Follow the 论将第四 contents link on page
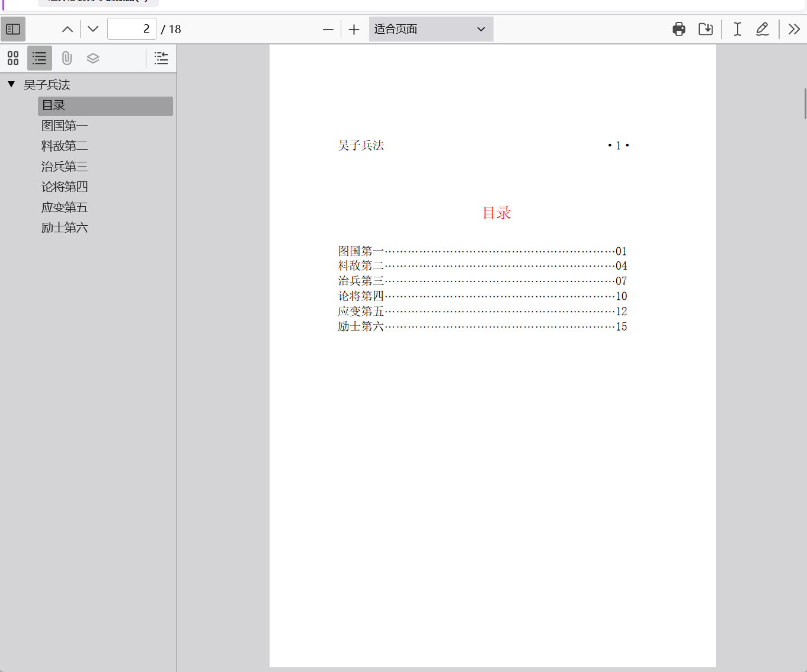The height and width of the screenshot is (672, 807). click(x=482, y=296)
